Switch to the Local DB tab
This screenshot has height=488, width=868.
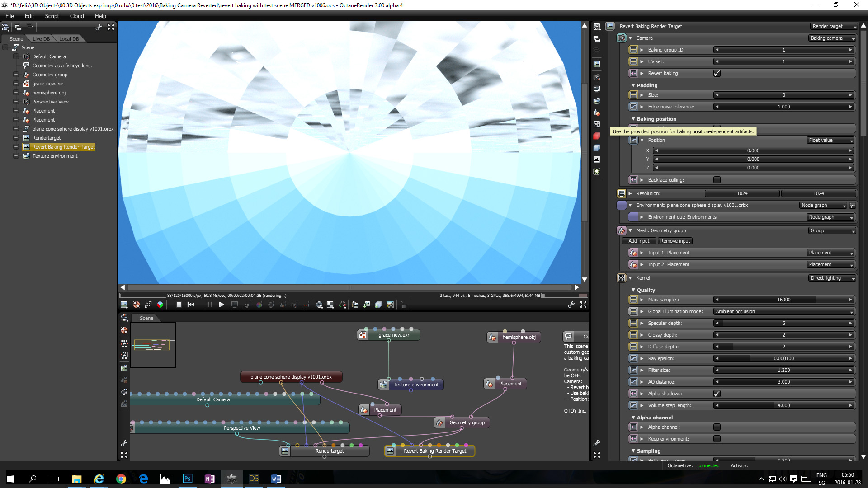pyautogui.click(x=69, y=39)
